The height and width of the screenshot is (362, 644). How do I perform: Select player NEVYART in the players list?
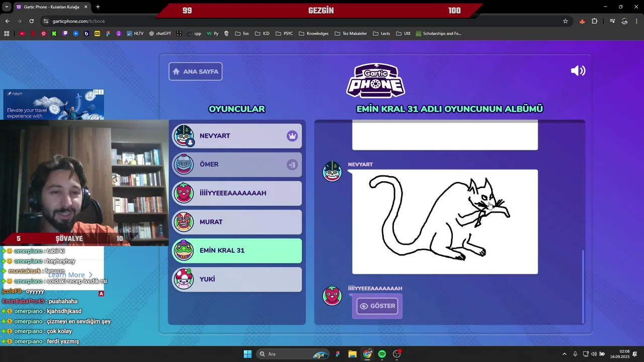[x=237, y=136]
